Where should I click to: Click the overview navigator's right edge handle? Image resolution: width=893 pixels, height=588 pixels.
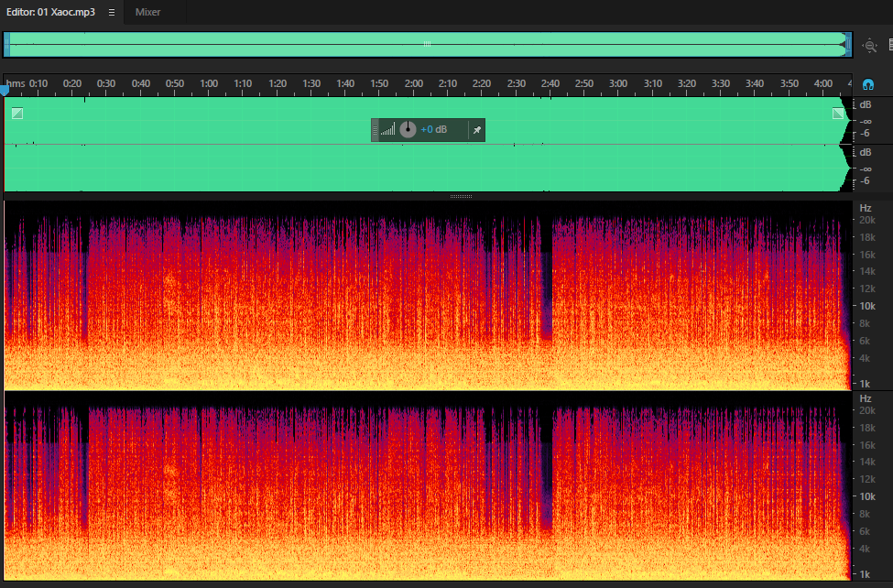click(x=848, y=45)
